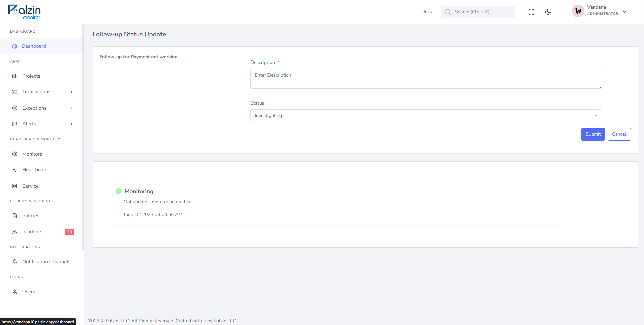This screenshot has height=325, width=644.
Task: Click the Monitors globe icon
Action: coord(15,154)
